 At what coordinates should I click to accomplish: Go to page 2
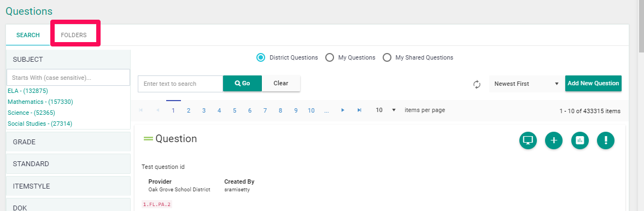(x=189, y=110)
